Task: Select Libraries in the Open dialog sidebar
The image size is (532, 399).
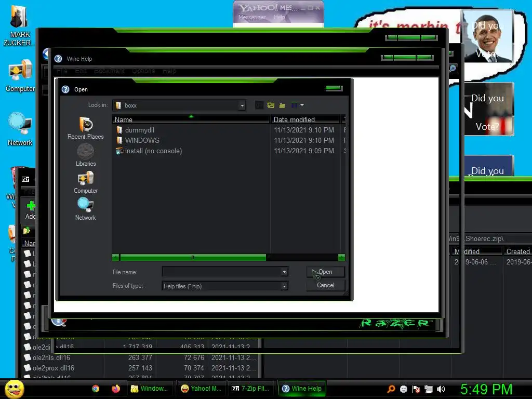Action: [x=86, y=155]
